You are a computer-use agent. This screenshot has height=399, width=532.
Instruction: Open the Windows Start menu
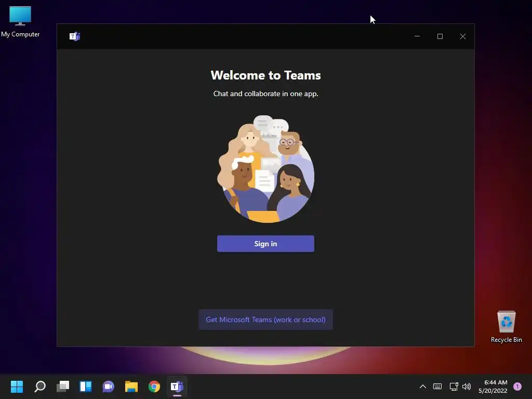pyautogui.click(x=17, y=387)
